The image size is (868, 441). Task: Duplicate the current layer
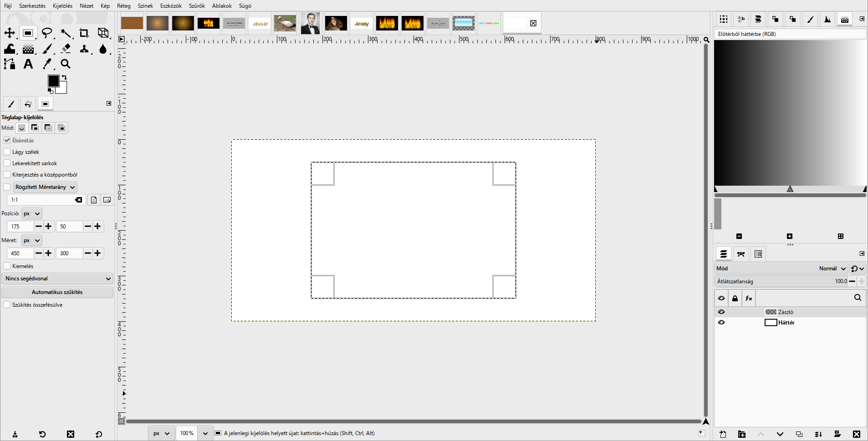click(x=799, y=434)
